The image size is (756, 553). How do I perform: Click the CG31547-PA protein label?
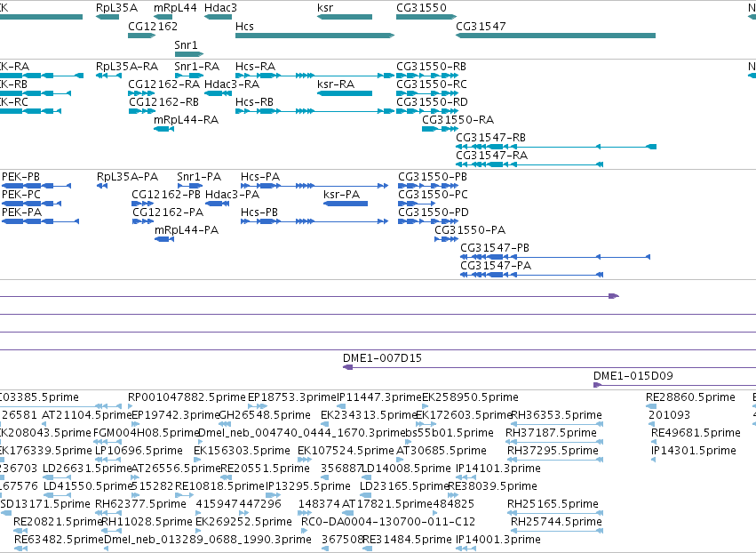(x=496, y=266)
